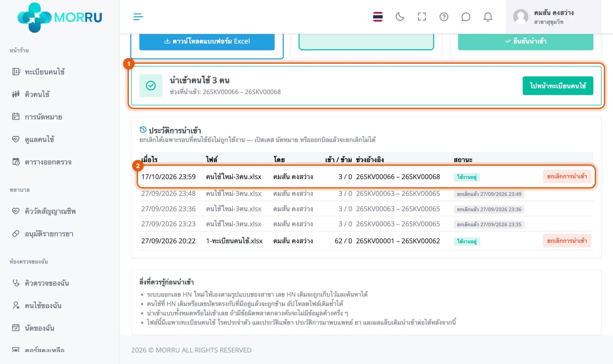
Task: Click the ยืนยันนำเข้า confirm button
Action: pos(525,42)
